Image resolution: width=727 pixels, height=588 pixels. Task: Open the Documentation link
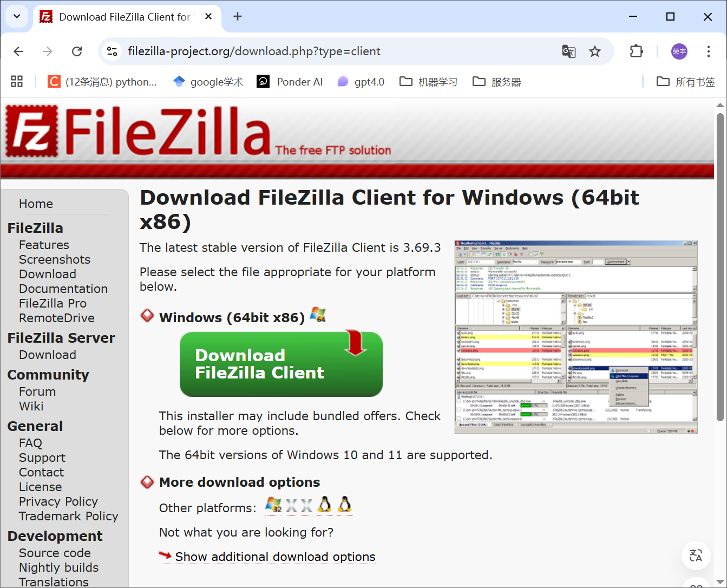point(63,289)
